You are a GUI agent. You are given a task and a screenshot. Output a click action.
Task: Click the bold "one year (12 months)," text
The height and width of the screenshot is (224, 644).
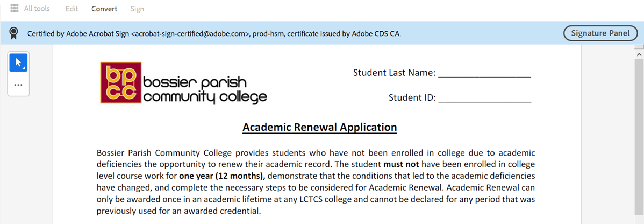coord(222,176)
